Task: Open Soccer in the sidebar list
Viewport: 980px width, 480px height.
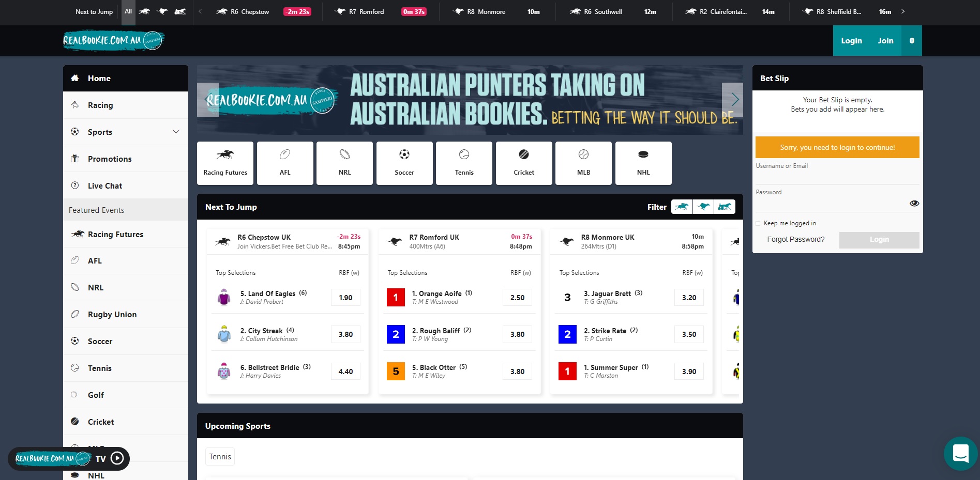Action: 126,342
